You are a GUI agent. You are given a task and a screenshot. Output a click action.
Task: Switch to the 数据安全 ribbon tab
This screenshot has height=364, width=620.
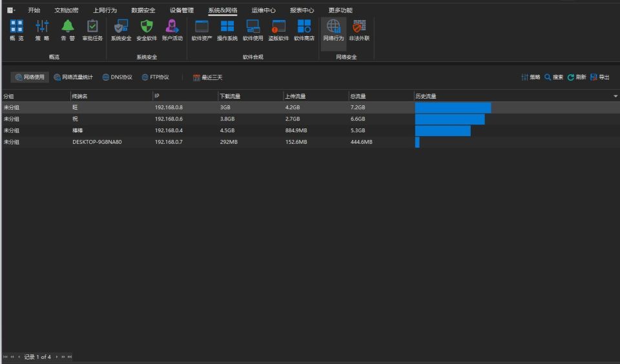(x=143, y=10)
